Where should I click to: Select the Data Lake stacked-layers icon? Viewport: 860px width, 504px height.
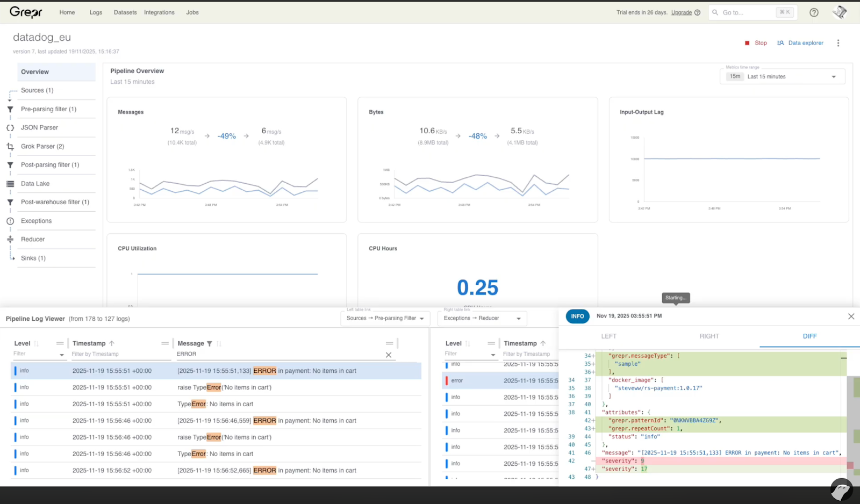click(10, 183)
